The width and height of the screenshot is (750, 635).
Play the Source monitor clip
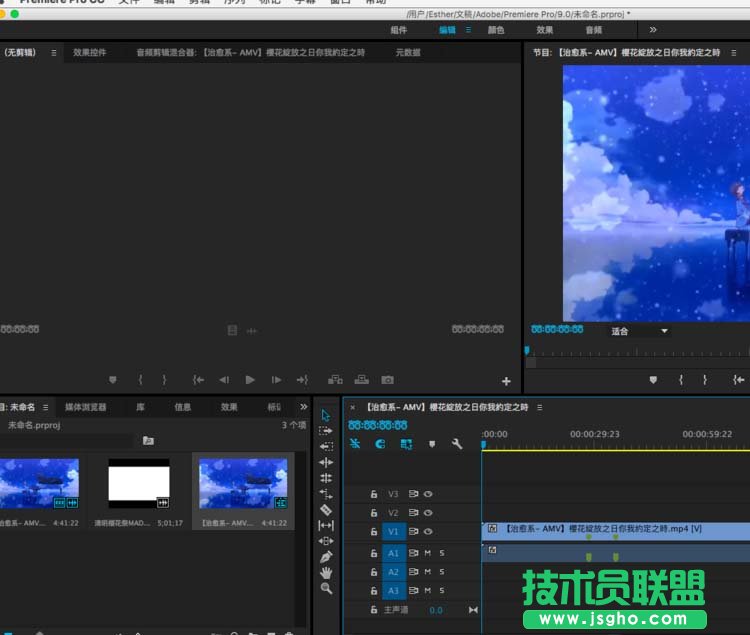[250, 380]
